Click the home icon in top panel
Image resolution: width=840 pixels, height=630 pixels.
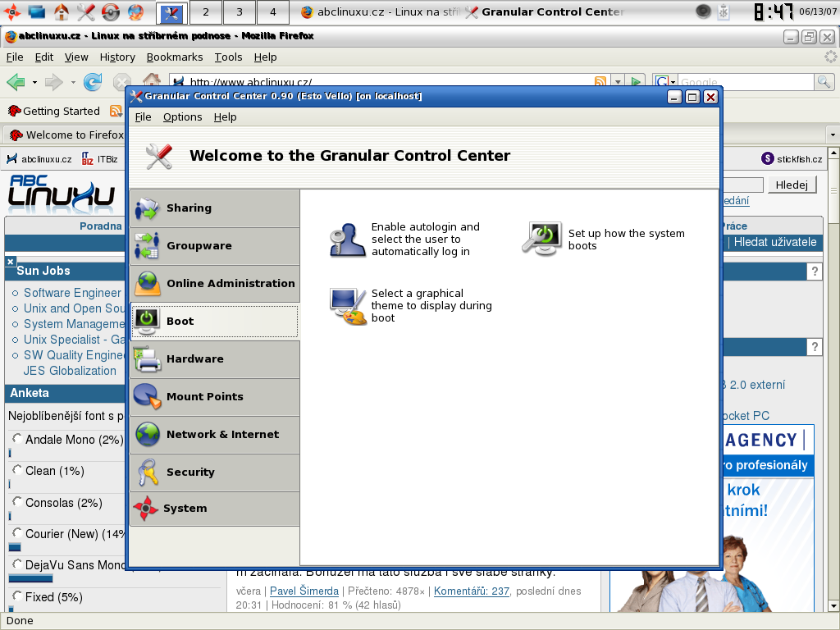[x=62, y=11]
